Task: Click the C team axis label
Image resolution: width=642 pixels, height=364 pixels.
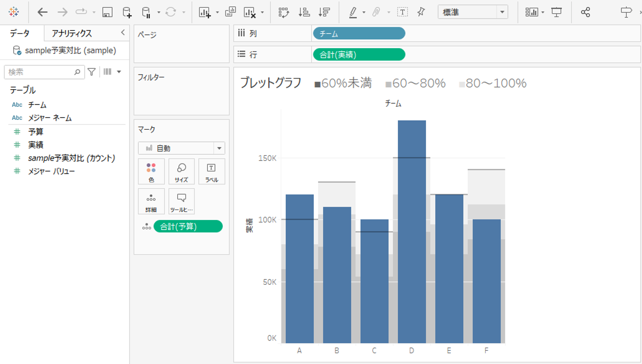Action: pyautogui.click(x=374, y=351)
